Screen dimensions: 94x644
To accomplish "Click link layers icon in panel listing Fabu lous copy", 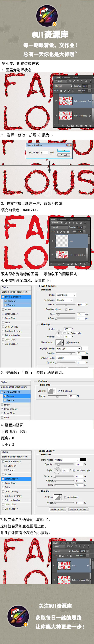I will [63, 126].
